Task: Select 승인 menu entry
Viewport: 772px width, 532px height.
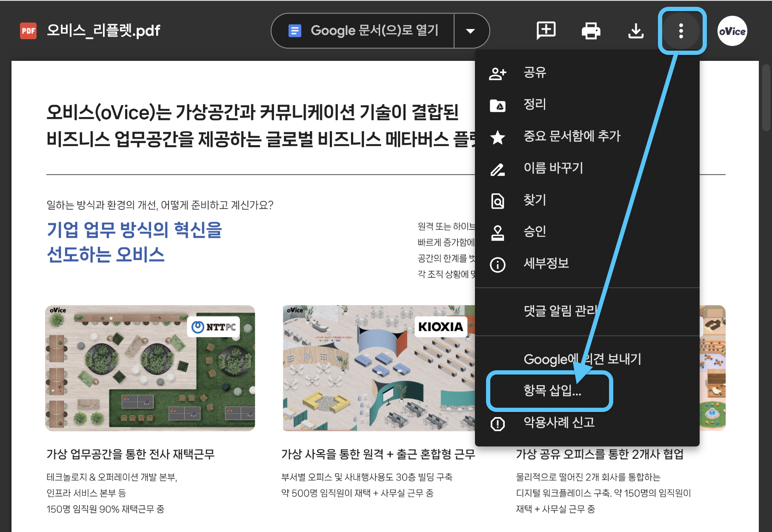Action: tap(587, 232)
